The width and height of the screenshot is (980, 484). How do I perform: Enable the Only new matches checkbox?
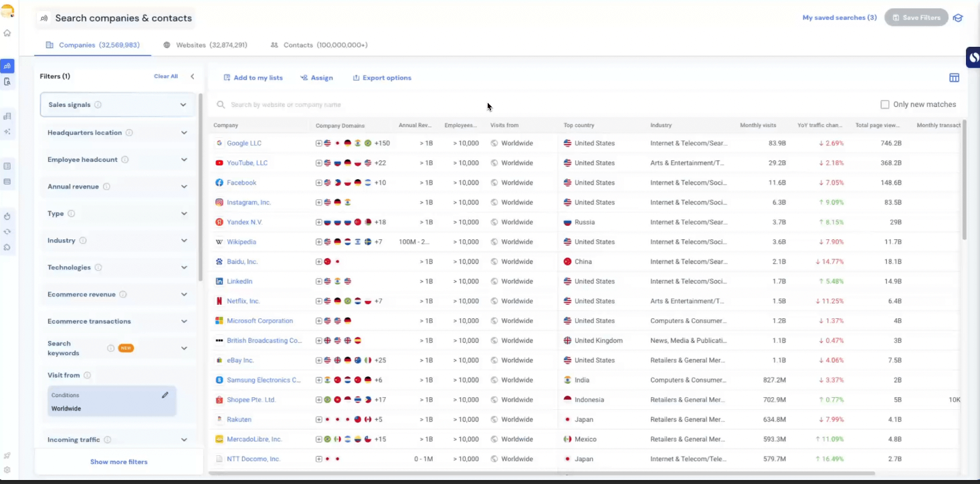click(x=884, y=104)
